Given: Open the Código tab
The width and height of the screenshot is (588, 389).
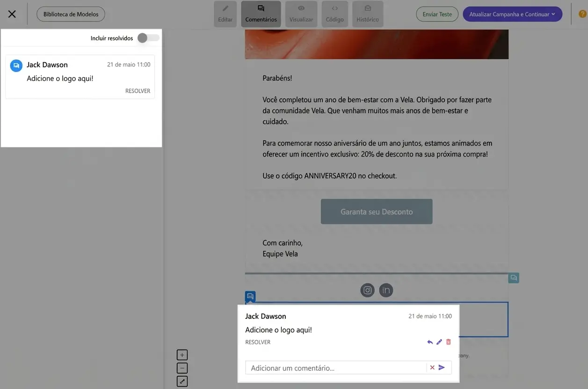Looking at the screenshot, I should pyautogui.click(x=334, y=14).
